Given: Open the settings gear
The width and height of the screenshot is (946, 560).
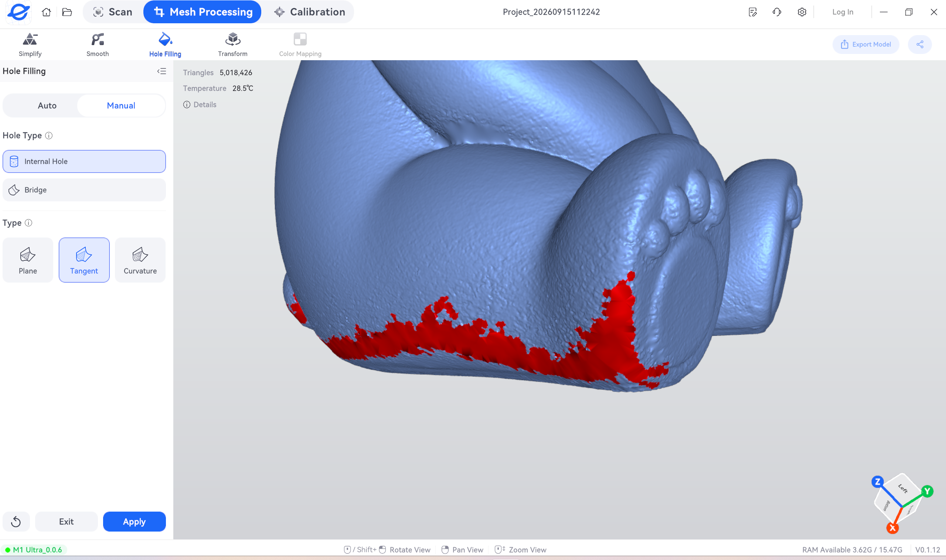Looking at the screenshot, I should click(802, 12).
